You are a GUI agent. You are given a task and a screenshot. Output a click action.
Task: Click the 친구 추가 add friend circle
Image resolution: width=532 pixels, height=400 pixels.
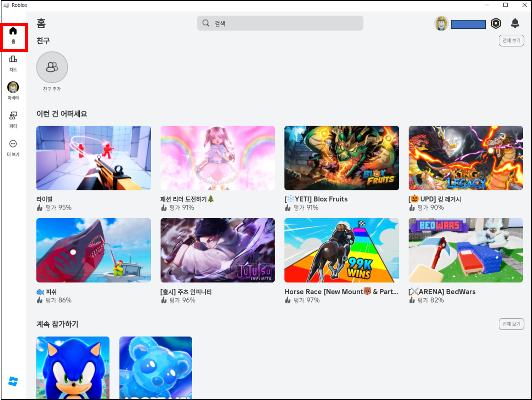tap(52, 67)
